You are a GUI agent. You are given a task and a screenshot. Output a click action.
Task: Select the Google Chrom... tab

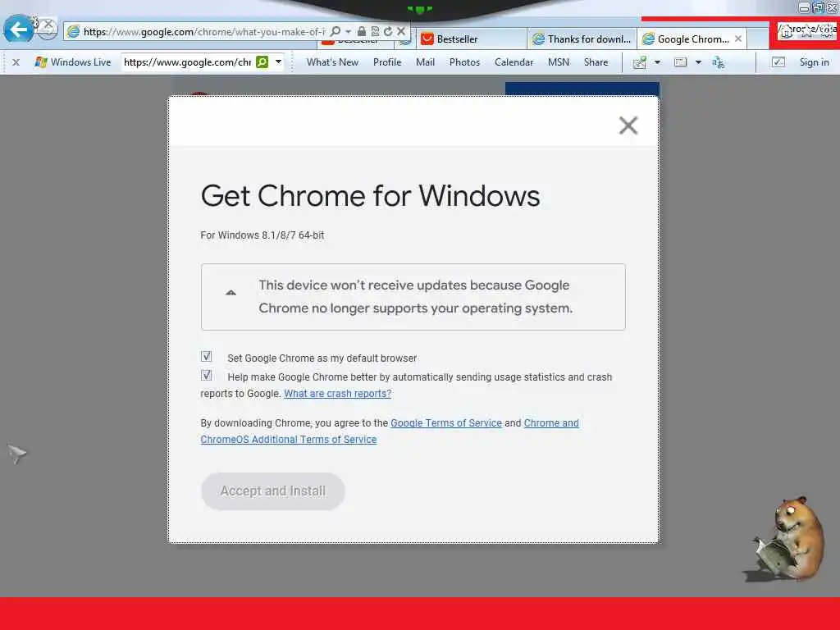click(692, 39)
